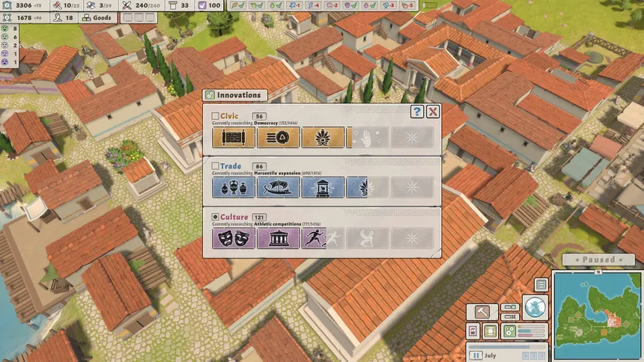Open the Goods overview button

coord(97,18)
